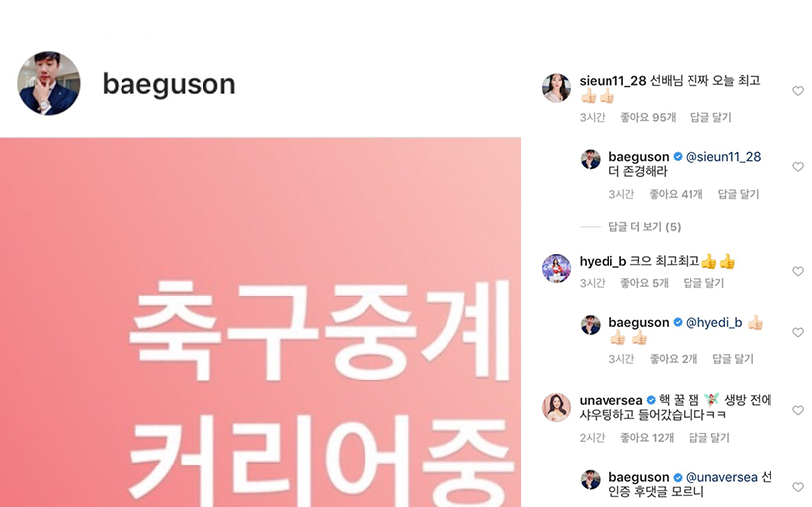This screenshot has height=507, width=812.
Task: Open the @hyedi_b mention link
Action: pyautogui.click(x=713, y=322)
